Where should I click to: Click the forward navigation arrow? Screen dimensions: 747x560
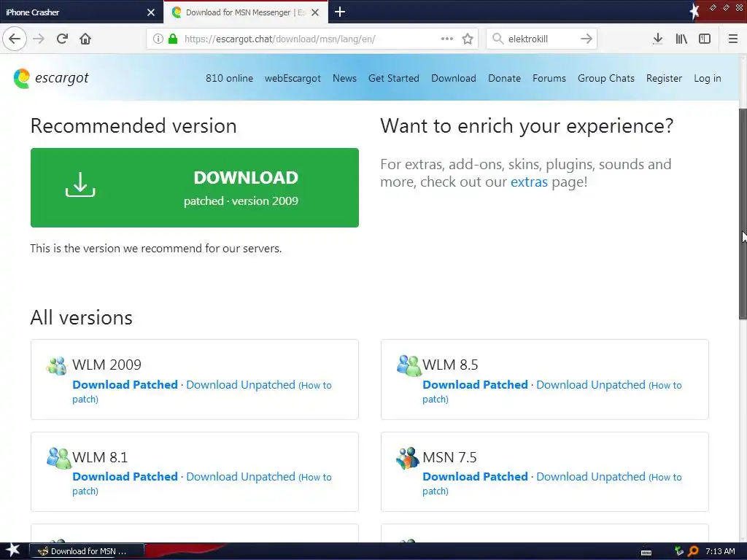coord(39,39)
